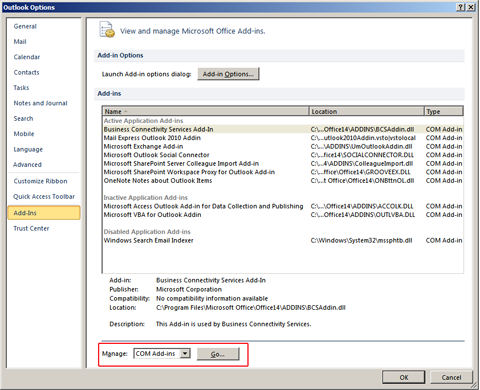Viewport: 480px width, 390px height.
Task: Sort add-ins by Name column header
Action: tap(206, 111)
